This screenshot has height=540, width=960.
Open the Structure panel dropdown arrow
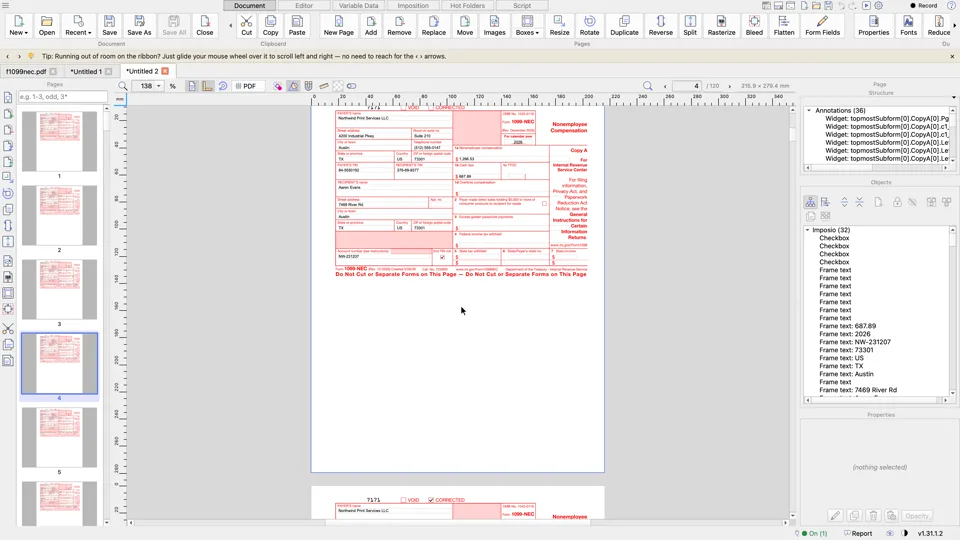pyautogui.click(x=953, y=97)
